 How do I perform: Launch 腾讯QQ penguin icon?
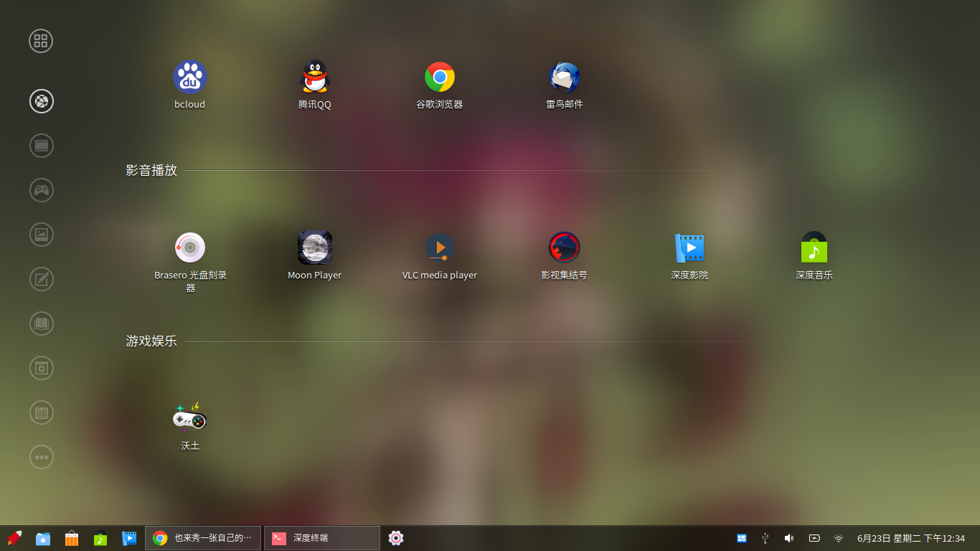point(314,77)
